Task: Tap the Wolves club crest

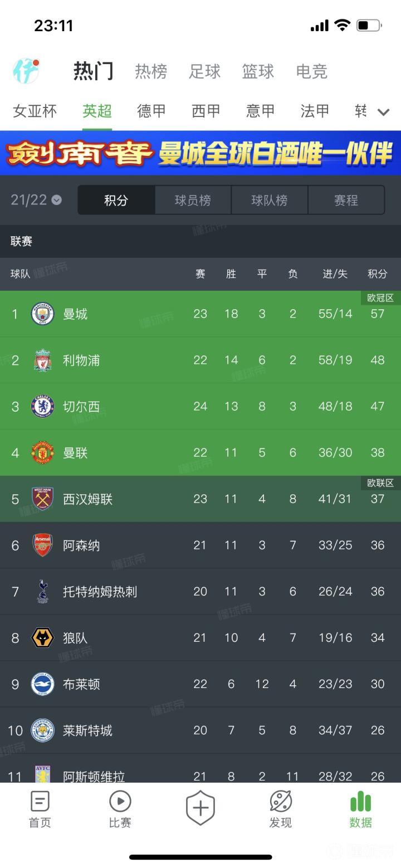Action: click(x=42, y=638)
